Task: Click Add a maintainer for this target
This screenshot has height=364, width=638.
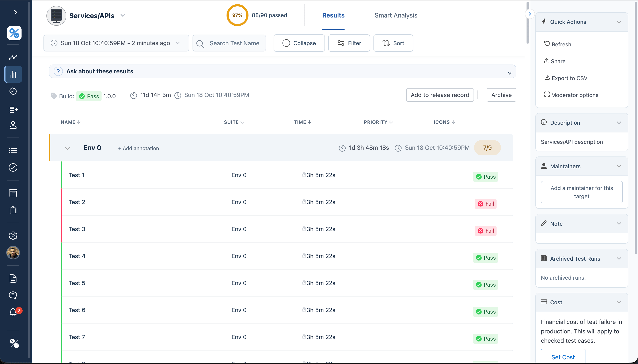Action: pos(581,192)
